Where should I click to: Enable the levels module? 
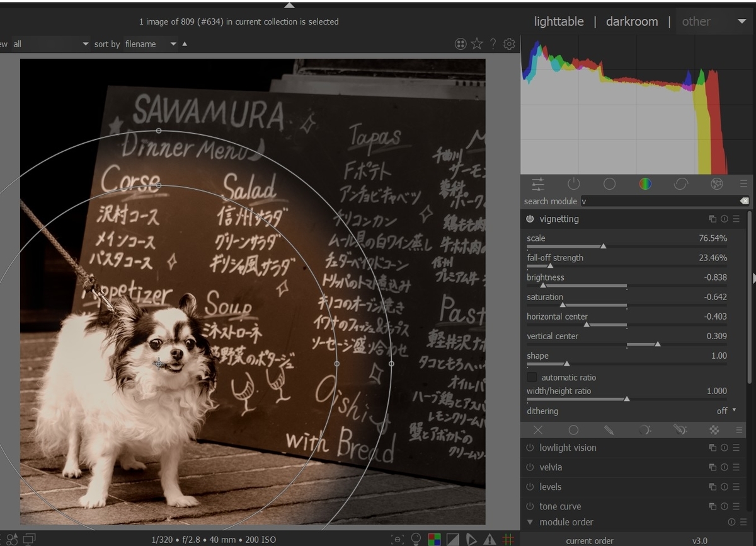coord(530,487)
